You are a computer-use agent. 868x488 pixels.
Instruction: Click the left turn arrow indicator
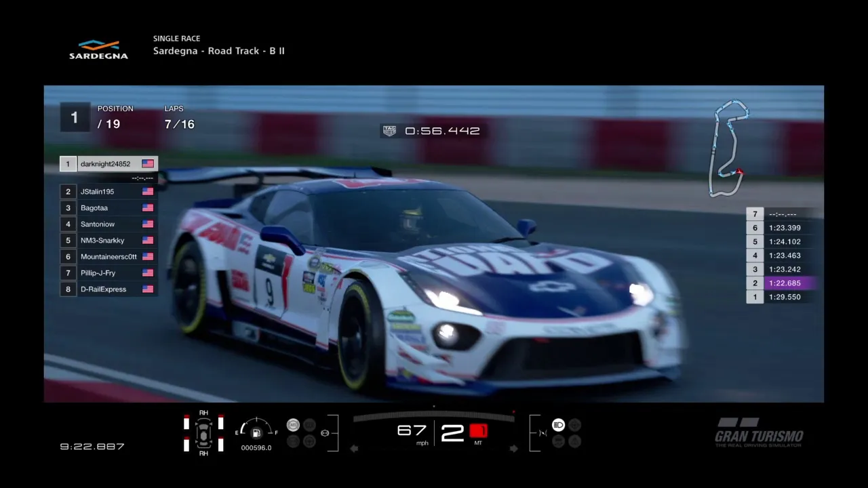click(x=354, y=448)
